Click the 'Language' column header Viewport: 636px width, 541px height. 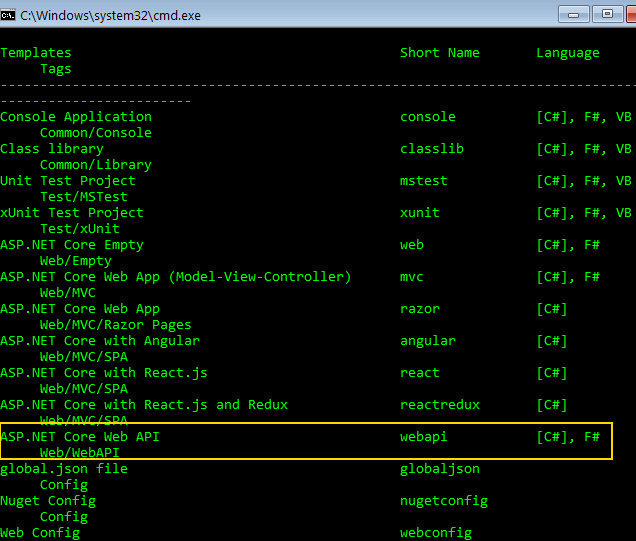point(568,53)
